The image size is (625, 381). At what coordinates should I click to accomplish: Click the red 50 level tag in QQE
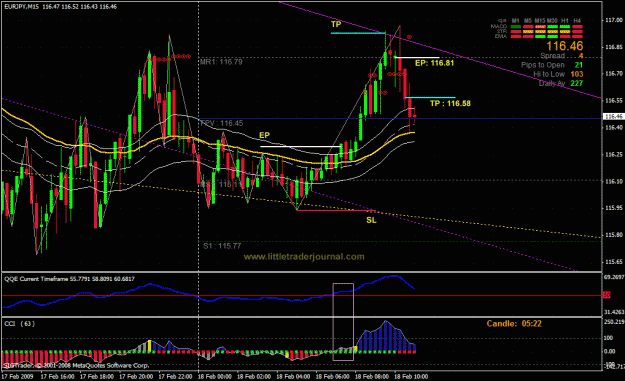[606, 295]
